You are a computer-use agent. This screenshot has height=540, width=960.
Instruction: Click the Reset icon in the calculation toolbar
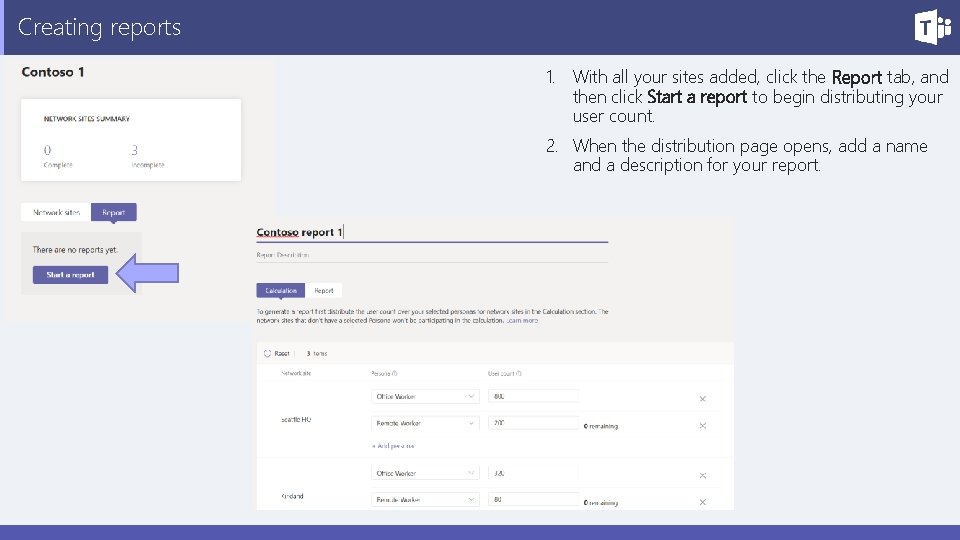(267, 353)
